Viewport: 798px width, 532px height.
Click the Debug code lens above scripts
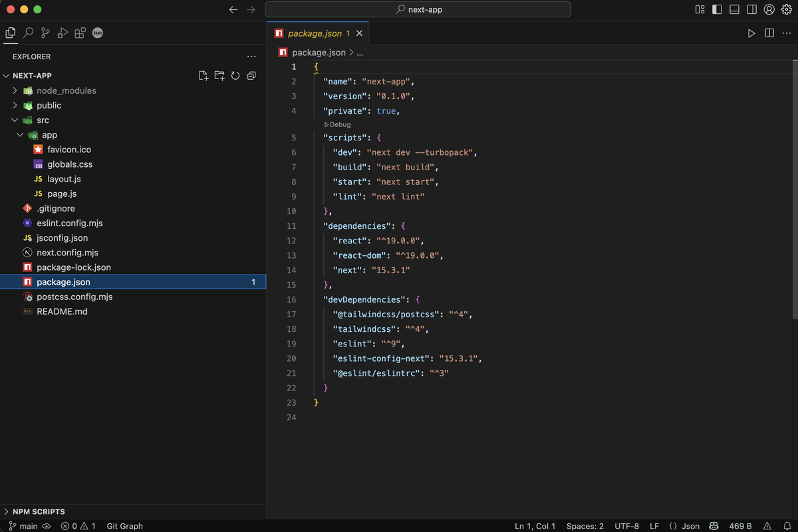coord(337,124)
